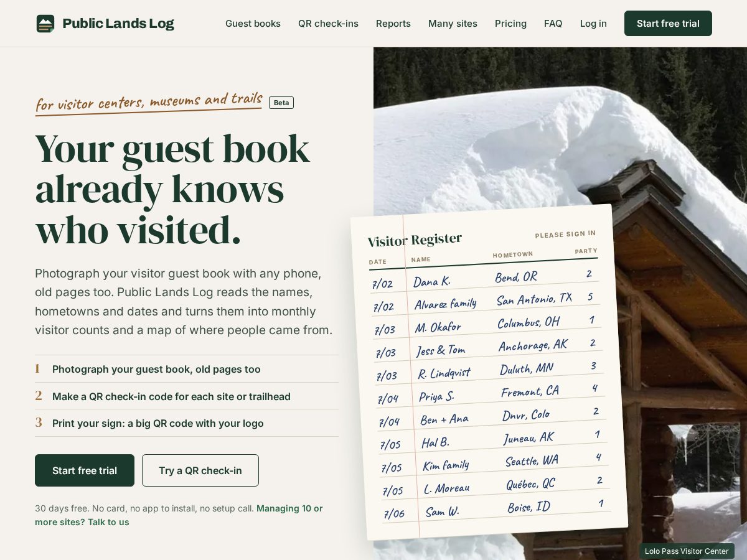The height and width of the screenshot is (560, 747).
Task: Click hometown Duluth, MN
Action: click(527, 369)
